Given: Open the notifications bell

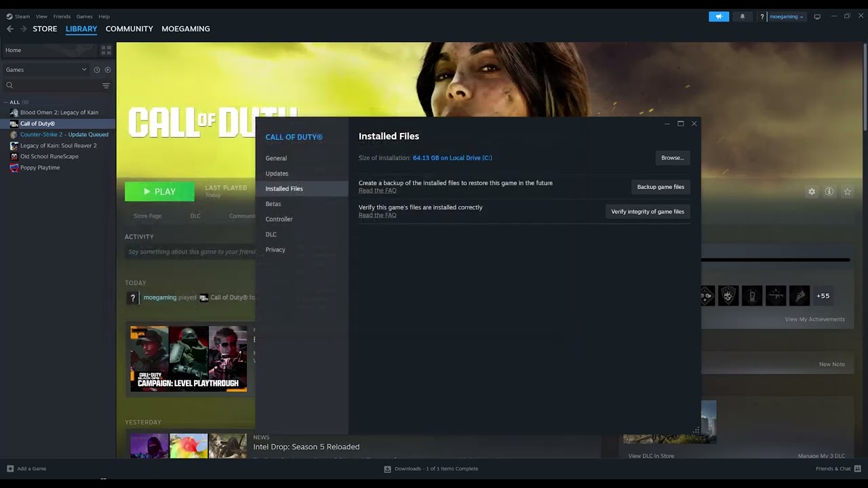Looking at the screenshot, I should 742,16.
